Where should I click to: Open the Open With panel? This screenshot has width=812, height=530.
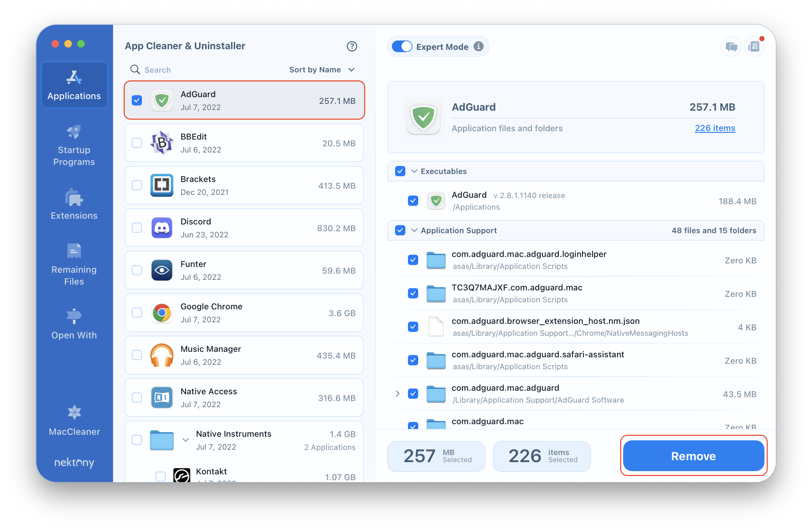click(74, 325)
